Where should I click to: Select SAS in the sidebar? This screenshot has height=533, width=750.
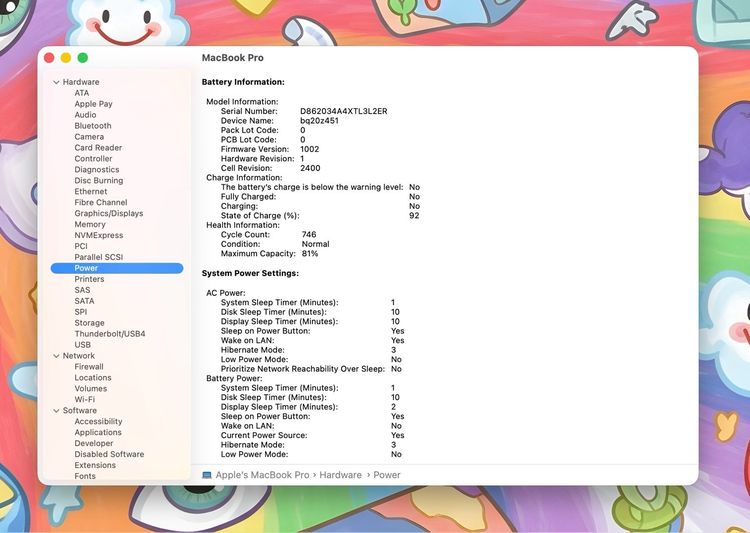click(82, 290)
